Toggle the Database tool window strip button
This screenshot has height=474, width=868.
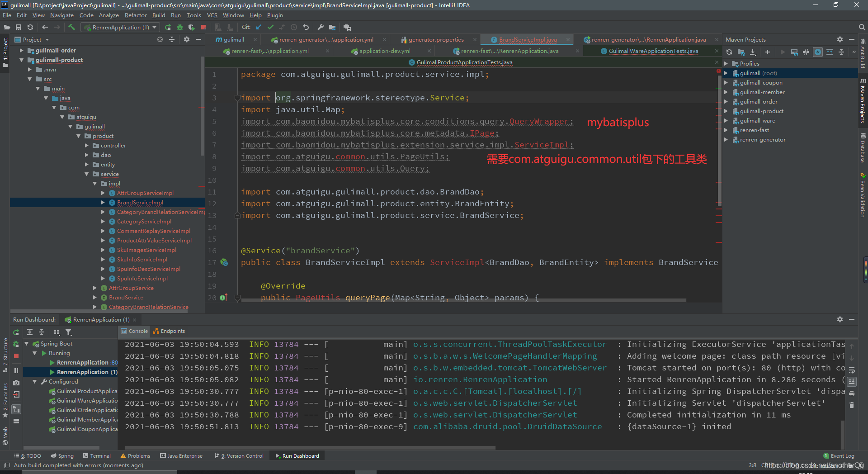[863, 148]
